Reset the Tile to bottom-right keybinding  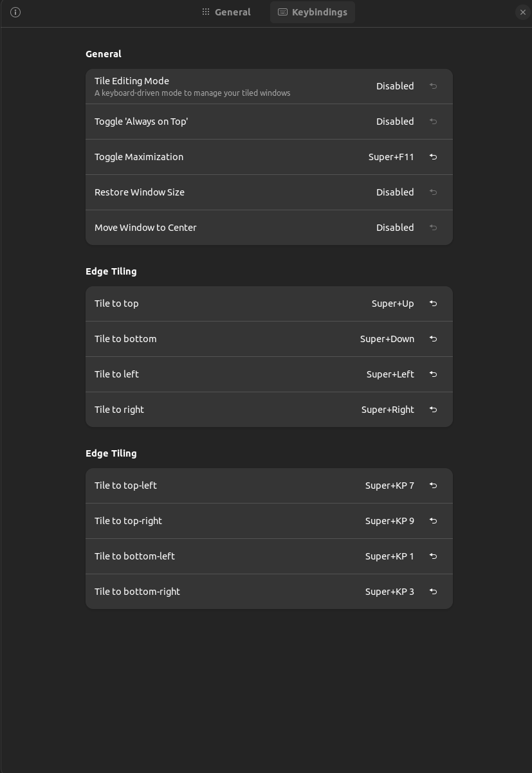(x=434, y=592)
